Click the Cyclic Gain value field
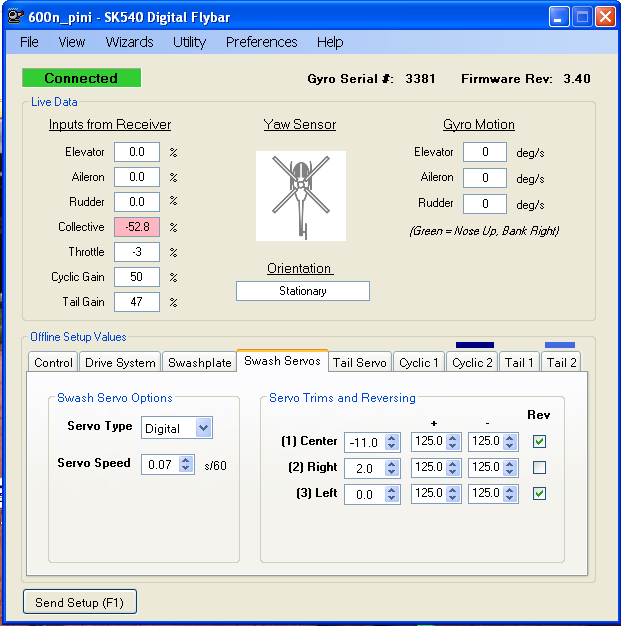 [137, 277]
